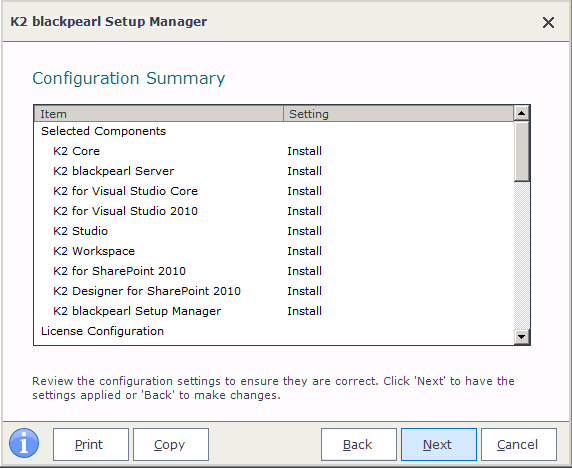This screenshot has height=469, width=572.
Task: Select the License Configuration row
Action: pos(274,331)
